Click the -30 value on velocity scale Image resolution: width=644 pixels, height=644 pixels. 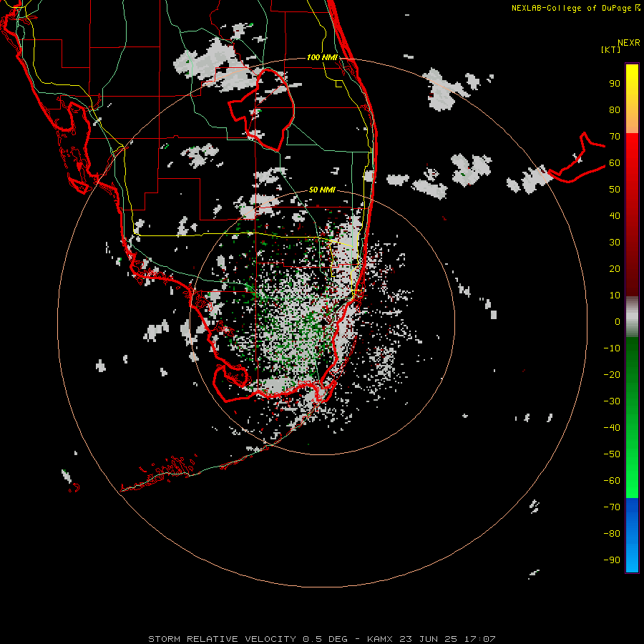(x=612, y=401)
